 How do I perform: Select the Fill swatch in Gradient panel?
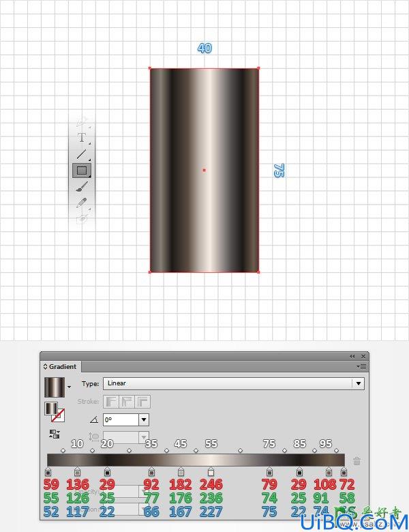pyautogui.click(x=51, y=409)
